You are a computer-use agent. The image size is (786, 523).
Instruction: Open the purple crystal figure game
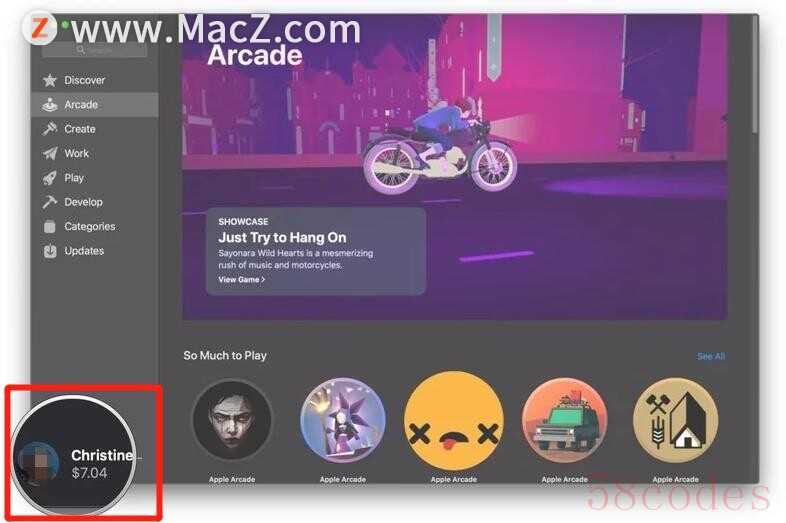pos(343,420)
